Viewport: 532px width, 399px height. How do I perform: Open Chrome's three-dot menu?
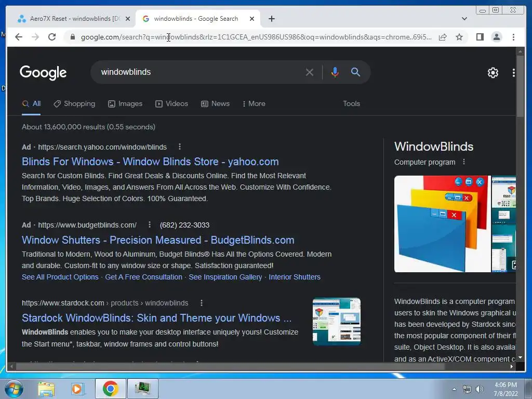tap(513, 37)
